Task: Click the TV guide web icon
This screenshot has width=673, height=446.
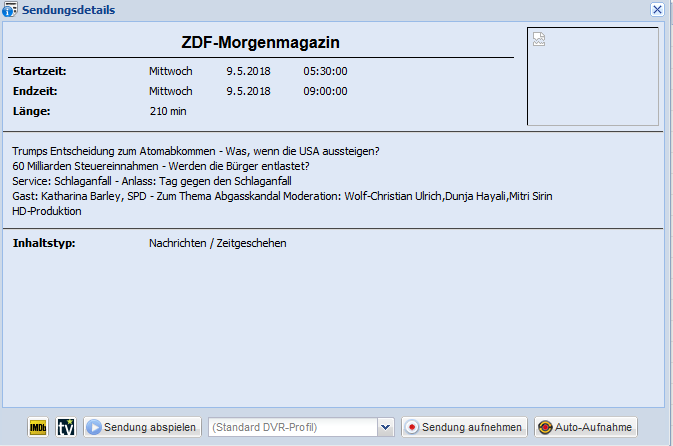Action: coord(66,427)
